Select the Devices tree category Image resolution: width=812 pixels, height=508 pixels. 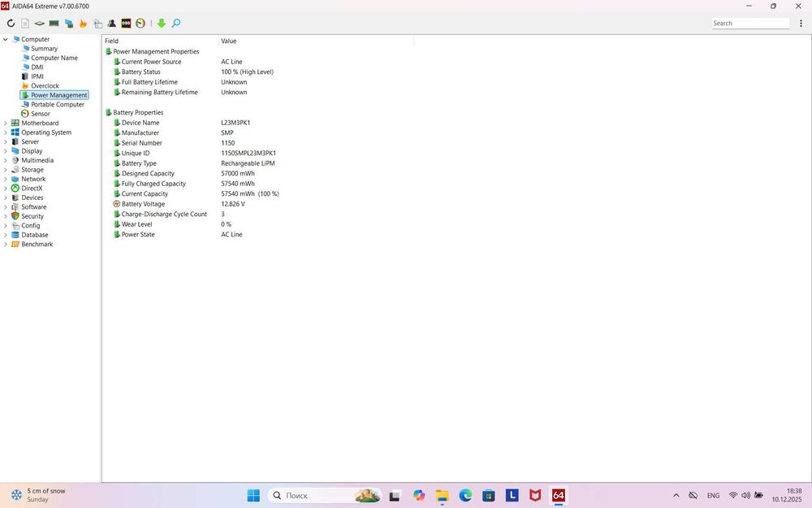point(32,198)
